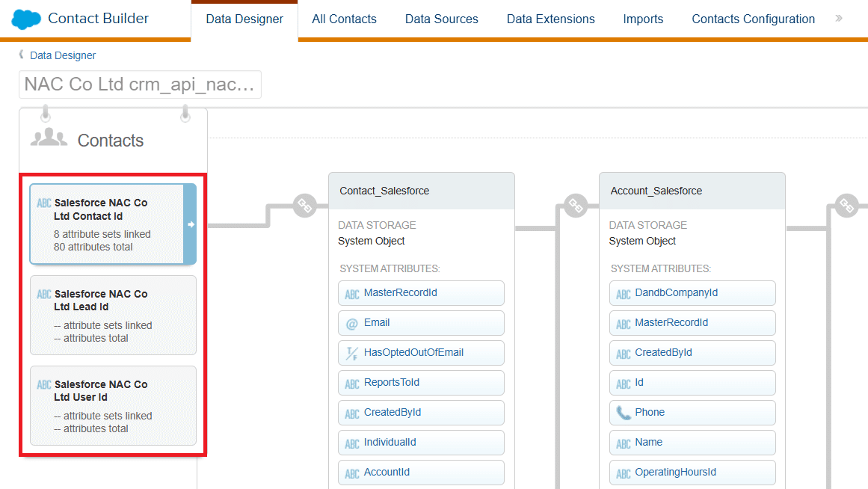Expand Contact Id card with arrow handle
The width and height of the screenshot is (868, 489).
(191, 224)
